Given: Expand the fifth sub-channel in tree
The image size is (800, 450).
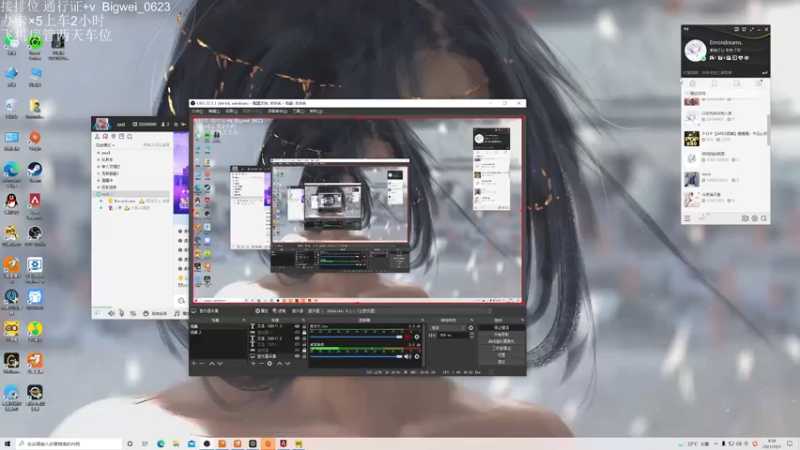Looking at the screenshot, I should (x=98, y=180).
